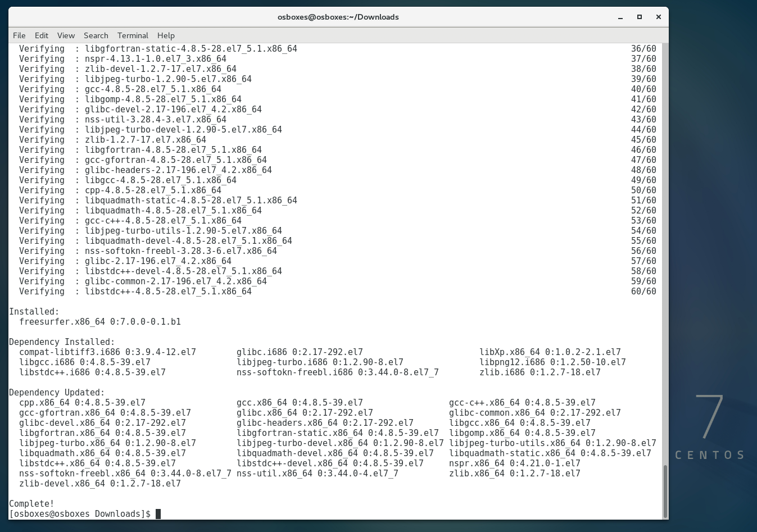Open the View menu
The image size is (757, 532).
coord(66,35)
